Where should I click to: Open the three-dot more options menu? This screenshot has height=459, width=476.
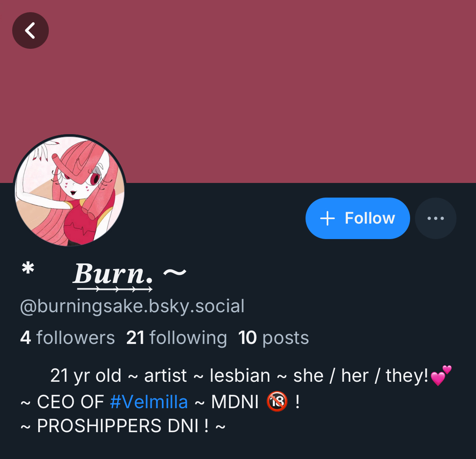pos(436,218)
